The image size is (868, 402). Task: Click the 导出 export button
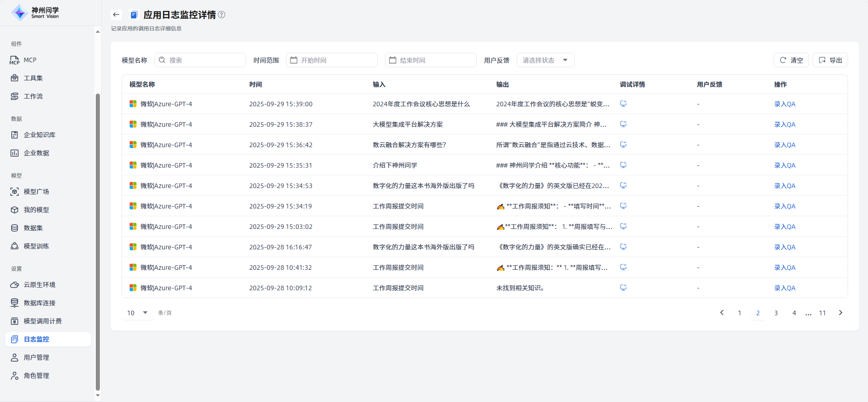click(830, 60)
